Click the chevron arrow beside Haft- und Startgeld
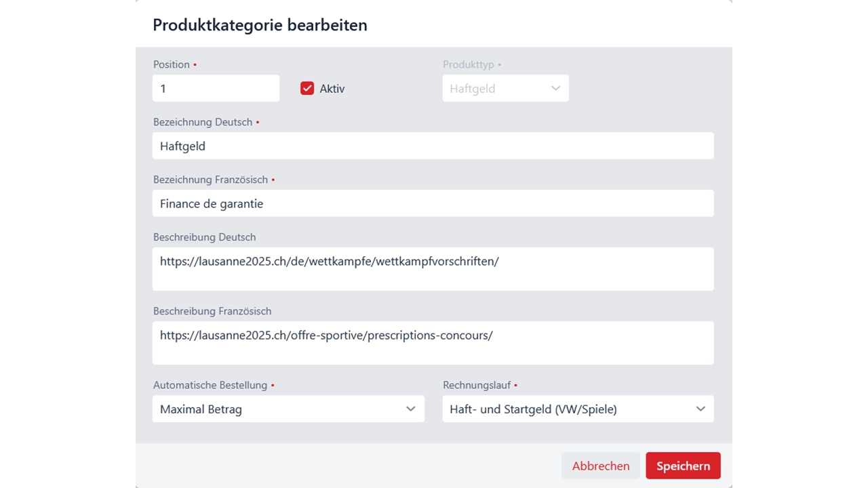The image size is (868, 488). click(x=701, y=409)
